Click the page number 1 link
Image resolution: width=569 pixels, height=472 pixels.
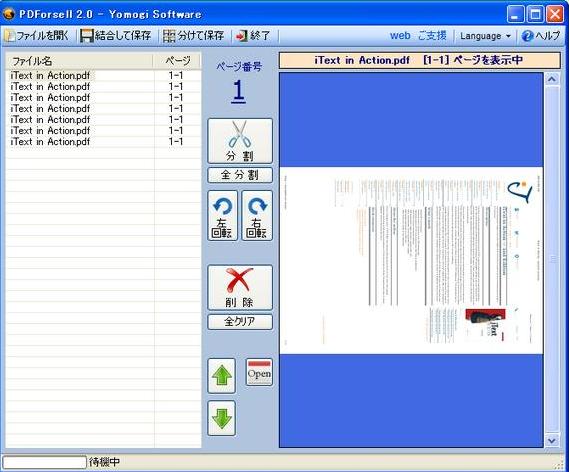[x=238, y=91]
